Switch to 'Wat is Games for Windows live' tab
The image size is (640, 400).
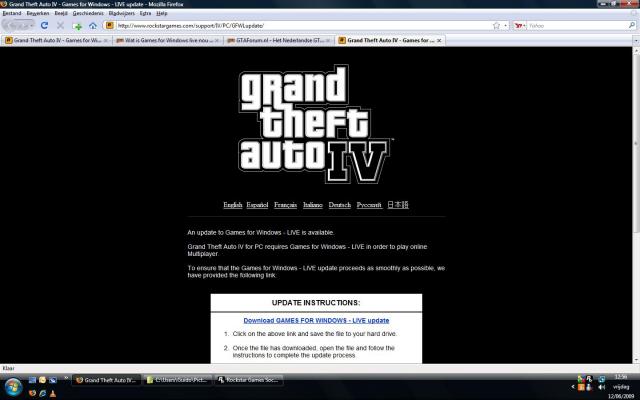pos(167,40)
